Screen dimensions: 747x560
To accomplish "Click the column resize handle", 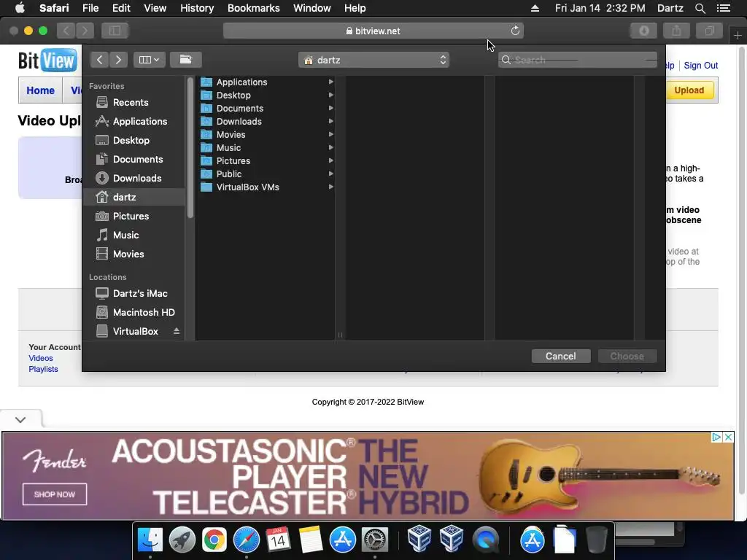I will pos(340,335).
